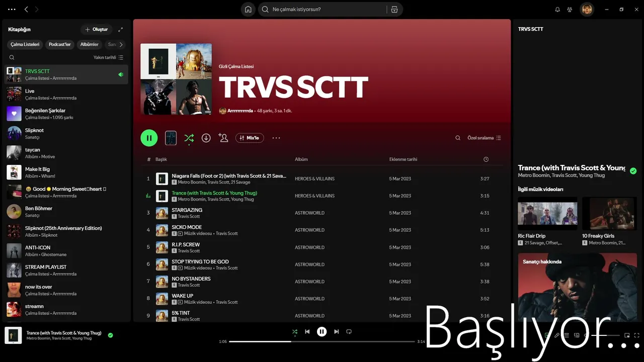Open the Özel sıralama sort menu
This screenshot has width=644, height=362.
coord(484,138)
